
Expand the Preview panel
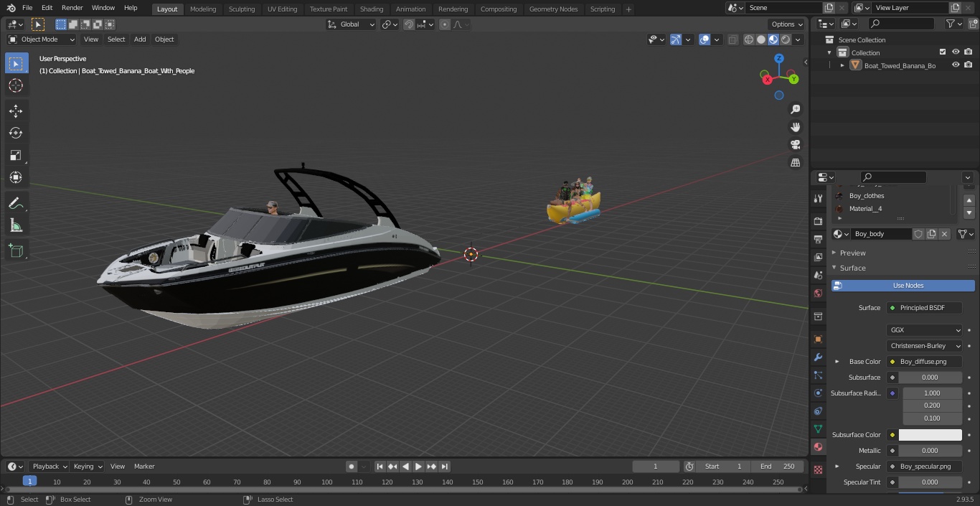[x=852, y=253]
